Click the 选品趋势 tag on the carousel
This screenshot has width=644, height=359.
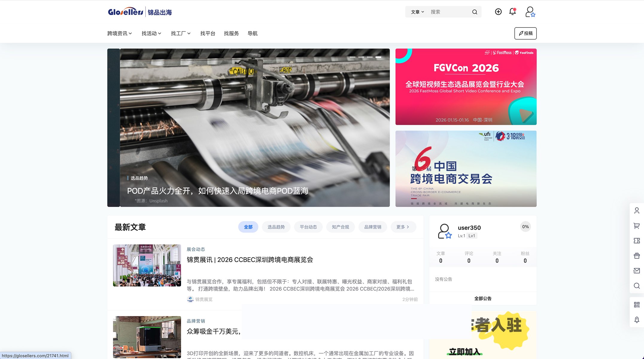[139, 178]
